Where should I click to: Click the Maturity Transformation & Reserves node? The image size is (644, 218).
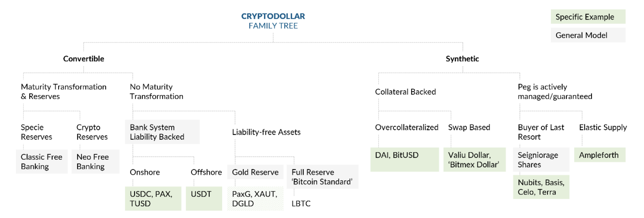coord(64,91)
